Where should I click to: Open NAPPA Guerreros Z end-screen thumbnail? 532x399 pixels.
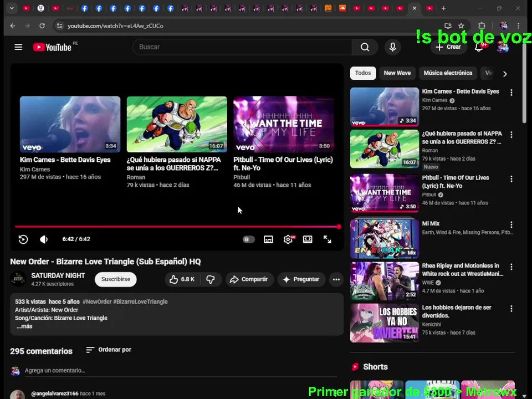[177, 124]
